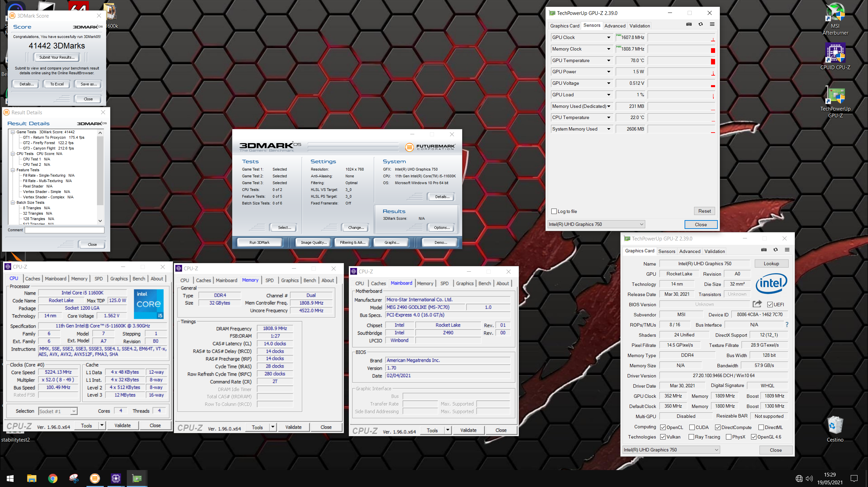Click the refresh icon in GPU-Z Sensors window
The width and height of the screenshot is (868, 487).
point(701,24)
